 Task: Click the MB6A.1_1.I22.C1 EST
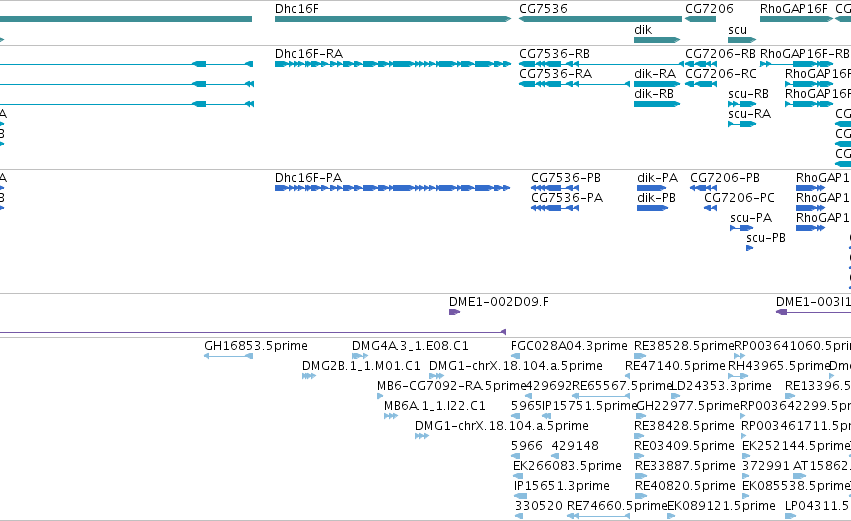click(391, 417)
